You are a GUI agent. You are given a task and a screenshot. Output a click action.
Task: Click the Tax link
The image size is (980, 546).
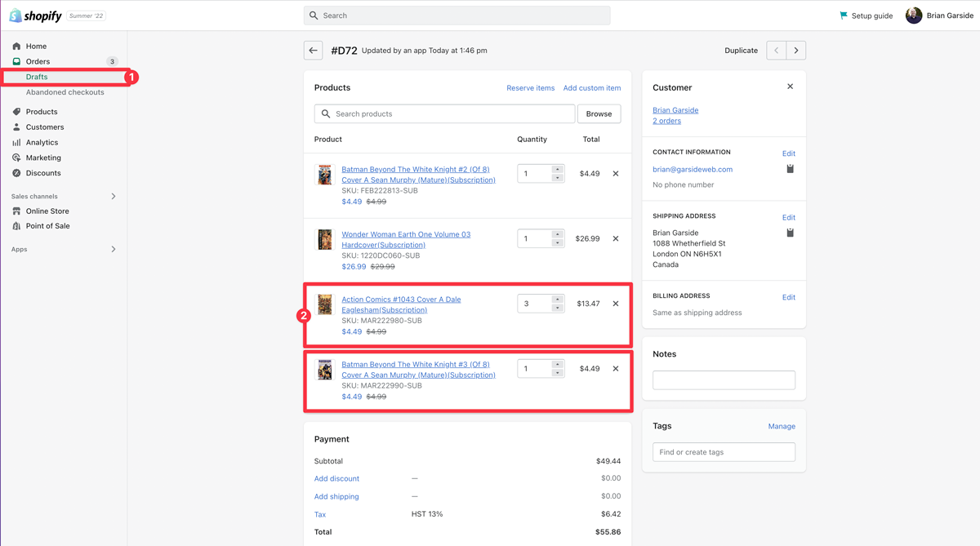[x=320, y=515]
